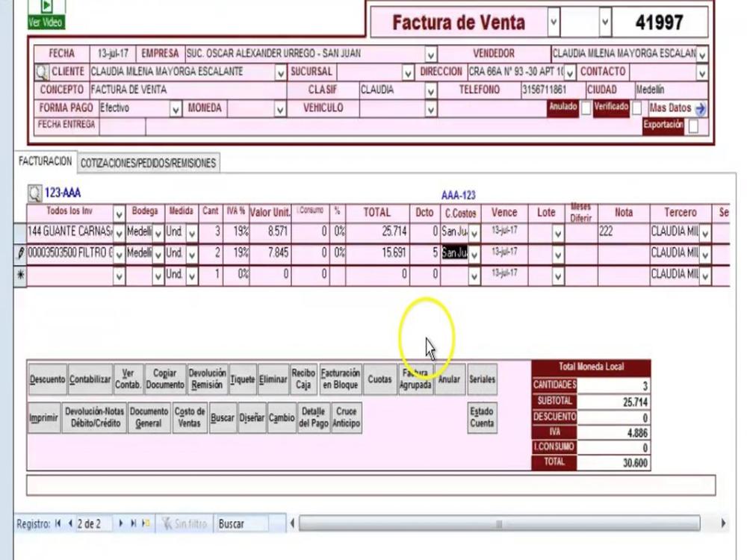The height and width of the screenshot is (560, 747).
Task: Switch to the FACTURACION tab
Action: click(46, 161)
